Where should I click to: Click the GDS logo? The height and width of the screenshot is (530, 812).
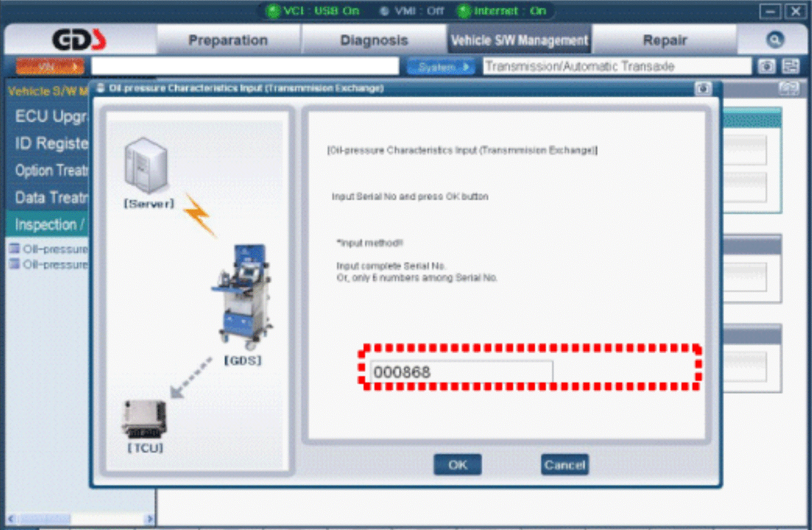tap(79, 40)
